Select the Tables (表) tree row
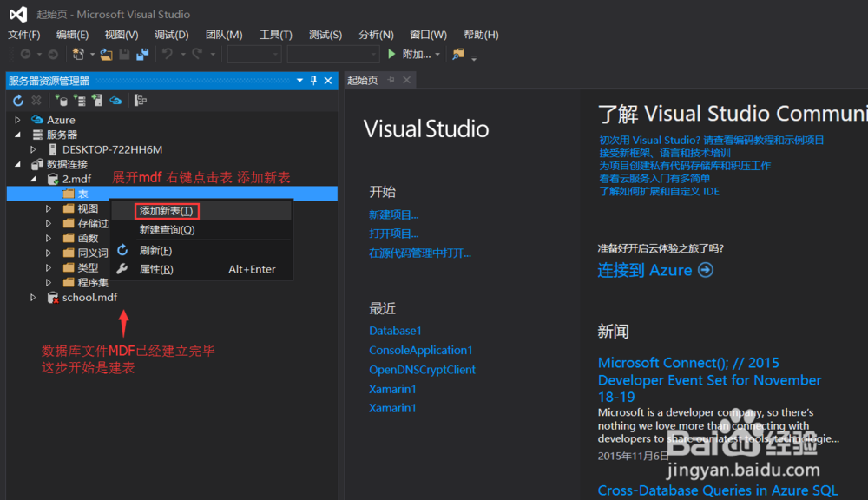This screenshot has width=868, height=500. pyautogui.click(x=172, y=194)
